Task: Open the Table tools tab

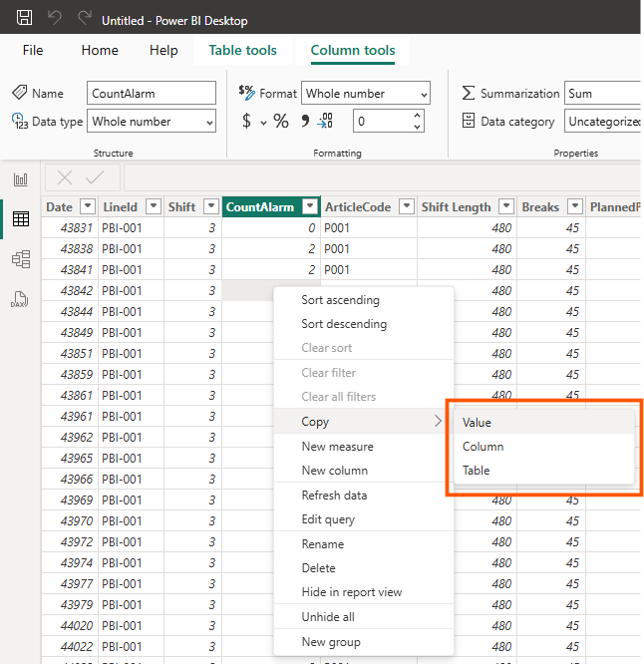Action: (242, 50)
